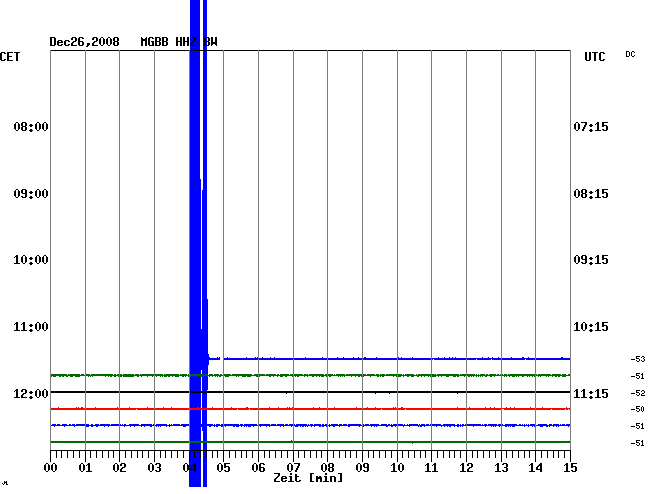Select the station label 'MGBB HHZ BW'

pyautogui.click(x=179, y=42)
